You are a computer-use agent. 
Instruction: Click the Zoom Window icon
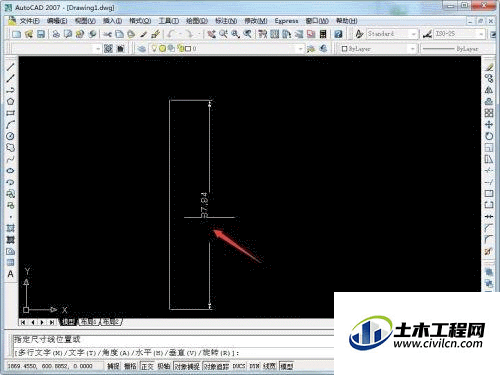(235, 34)
